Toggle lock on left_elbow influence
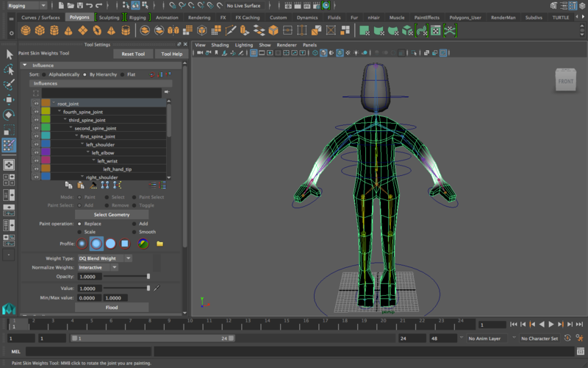Viewport: 588px width, 368px height. (36, 152)
